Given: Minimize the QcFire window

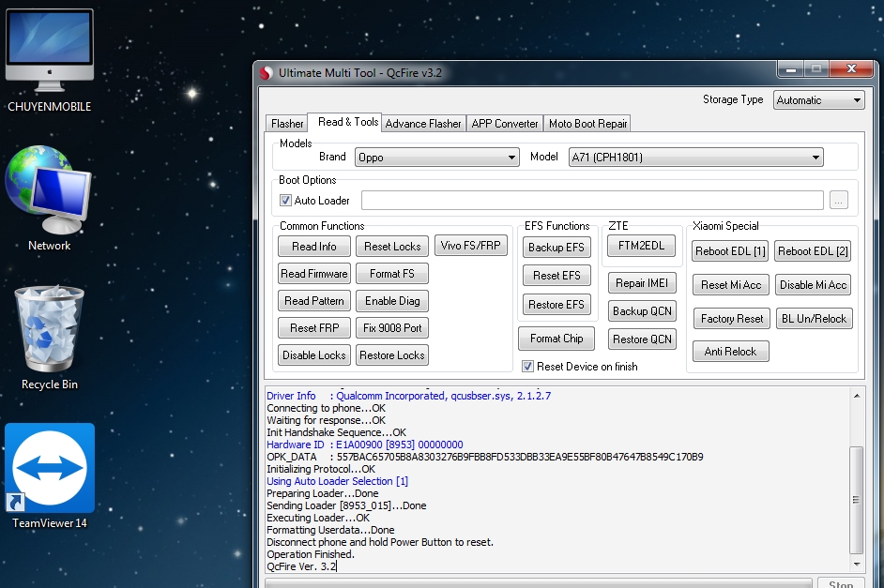Looking at the screenshot, I should point(791,69).
